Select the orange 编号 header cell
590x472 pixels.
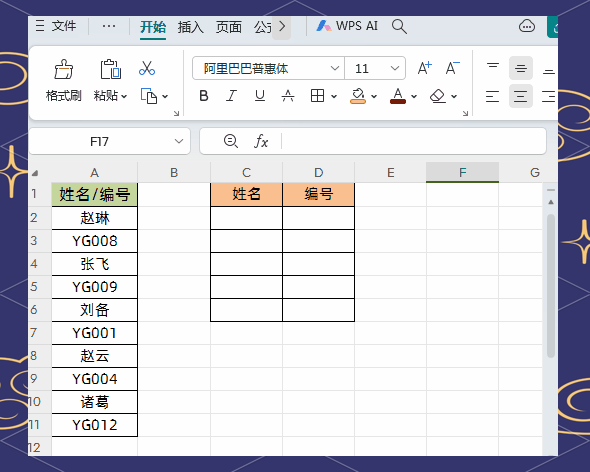tap(318, 195)
